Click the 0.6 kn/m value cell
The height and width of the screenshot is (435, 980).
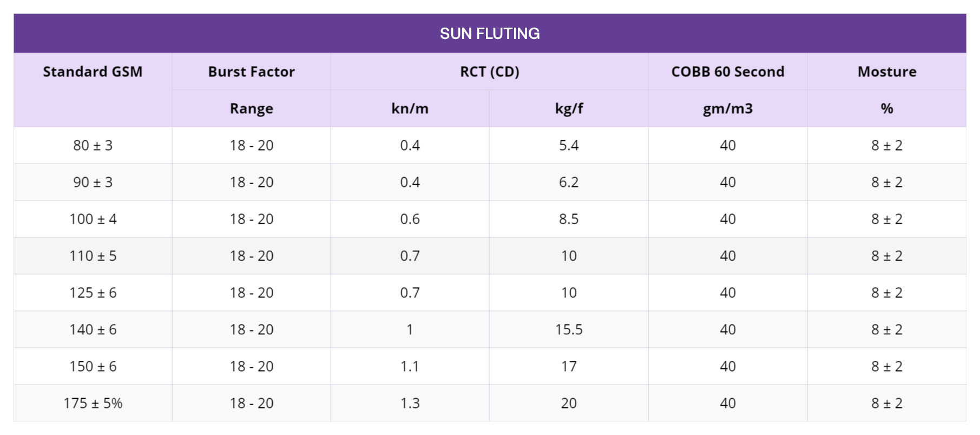[x=410, y=219]
